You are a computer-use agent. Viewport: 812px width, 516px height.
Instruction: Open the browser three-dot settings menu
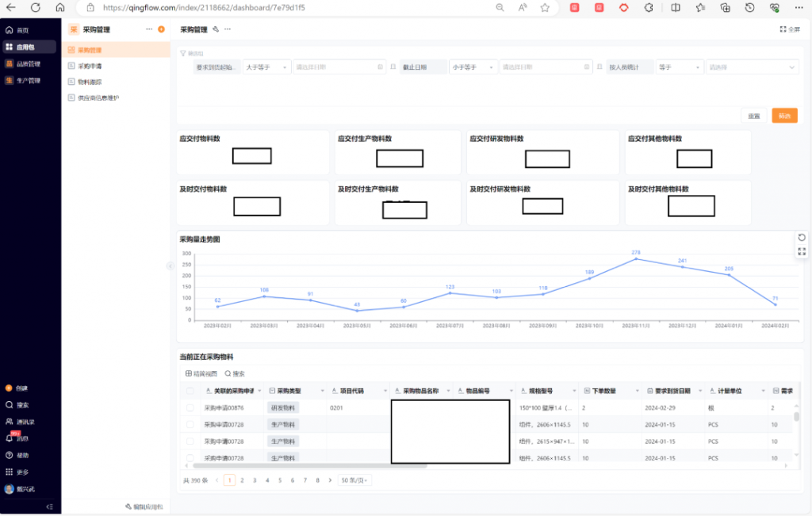point(799,7)
